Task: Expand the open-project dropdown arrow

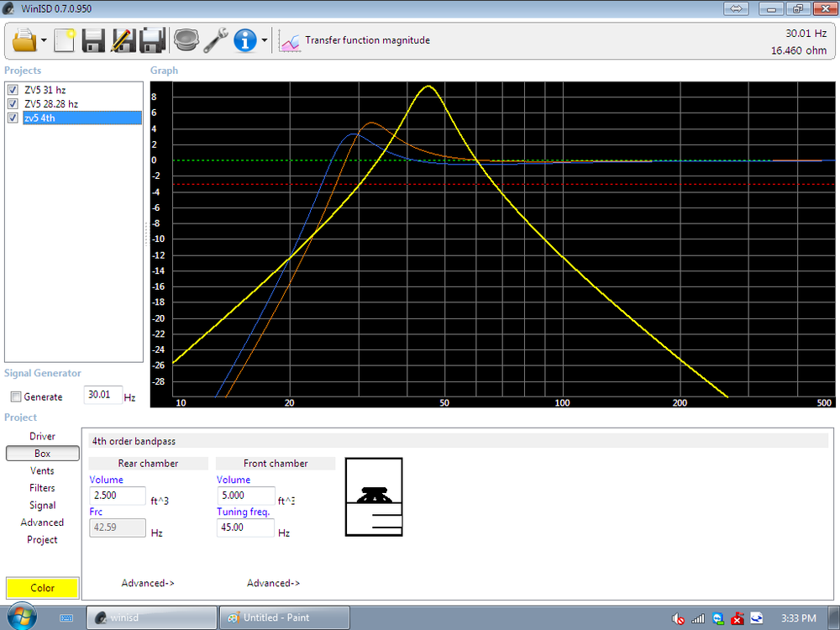Action: 44,40
